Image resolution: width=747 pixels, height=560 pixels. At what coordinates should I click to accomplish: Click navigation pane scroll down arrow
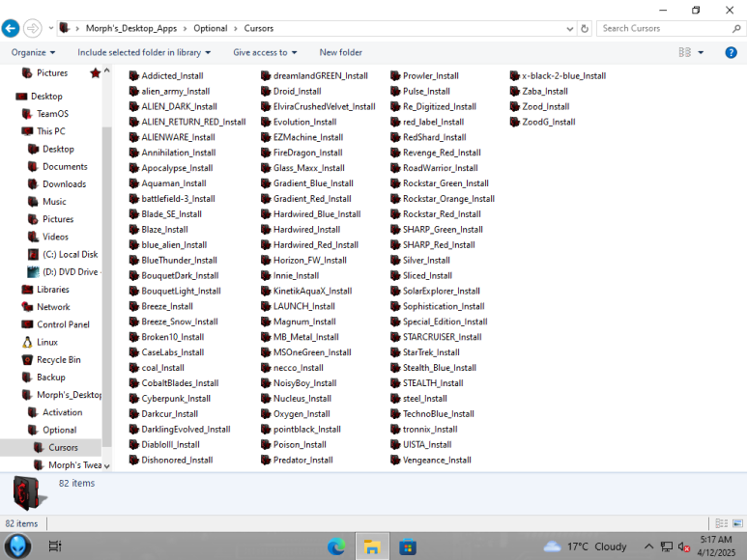(x=106, y=466)
